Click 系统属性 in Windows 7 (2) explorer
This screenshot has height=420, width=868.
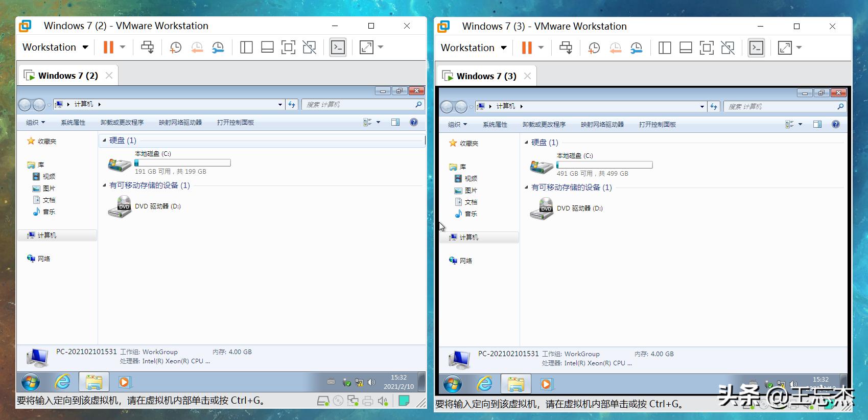pyautogui.click(x=73, y=123)
